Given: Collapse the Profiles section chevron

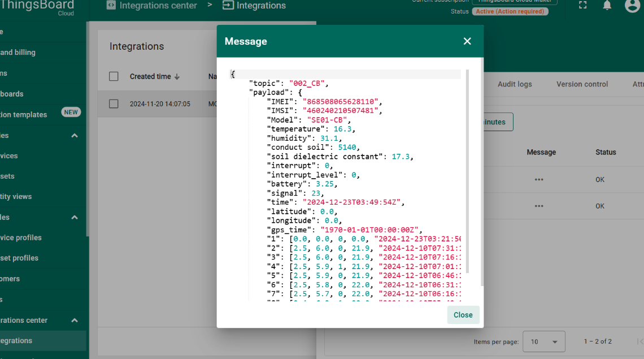Looking at the screenshot, I should click(75, 218).
